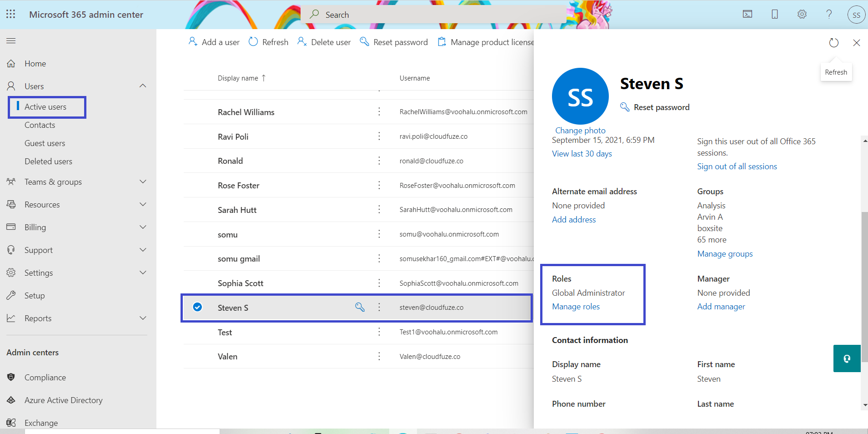Screen dimensions: 868x434
Task: Open Contacts in the sidebar
Action: tap(40, 125)
